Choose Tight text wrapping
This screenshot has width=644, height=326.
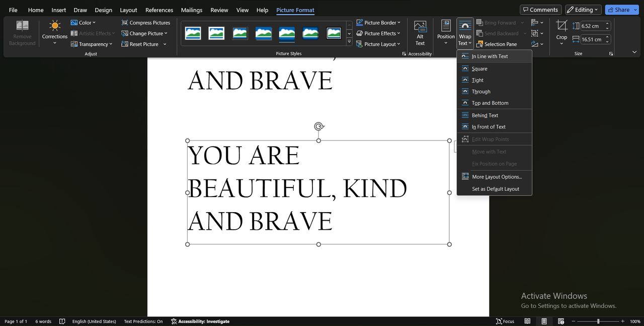[495, 80]
